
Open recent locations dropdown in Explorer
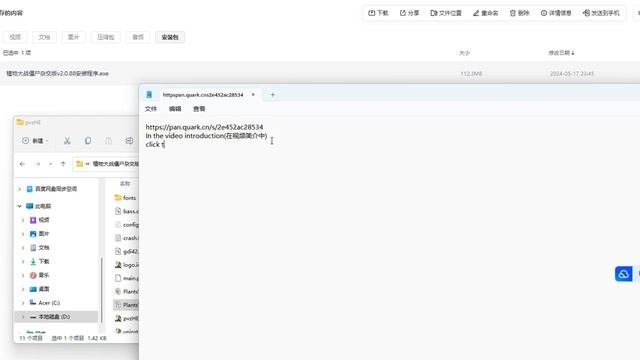50,164
